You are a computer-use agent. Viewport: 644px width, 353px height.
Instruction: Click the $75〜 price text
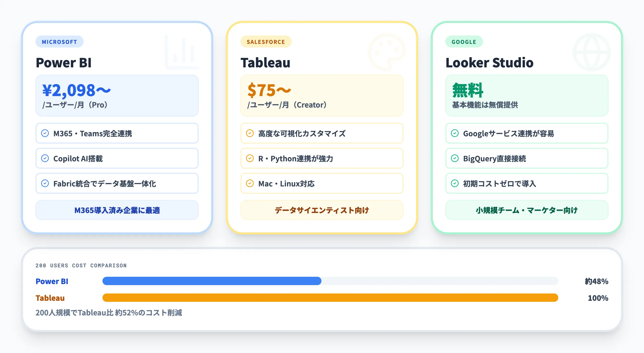(x=269, y=90)
